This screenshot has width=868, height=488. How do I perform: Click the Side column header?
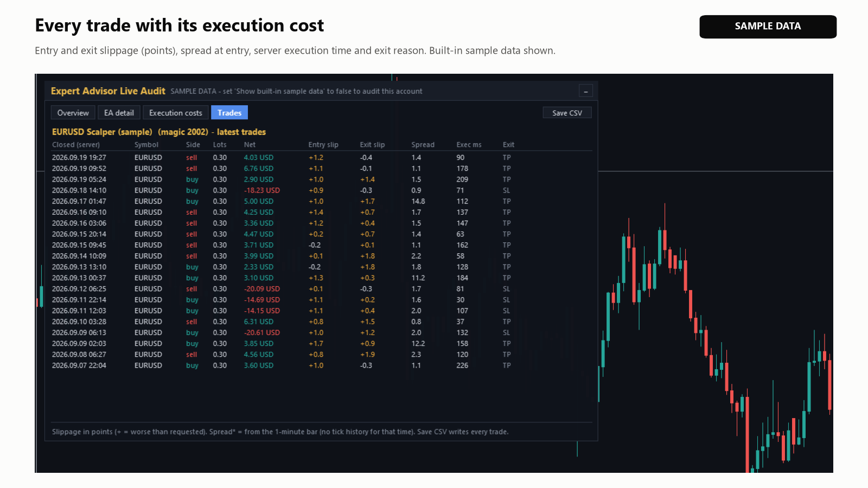point(193,145)
